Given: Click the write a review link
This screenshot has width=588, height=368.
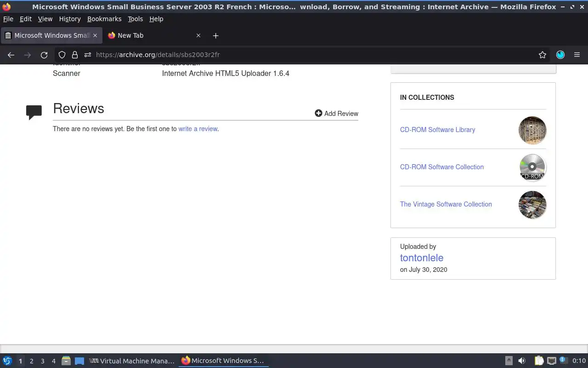Looking at the screenshot, I should 198,129.
